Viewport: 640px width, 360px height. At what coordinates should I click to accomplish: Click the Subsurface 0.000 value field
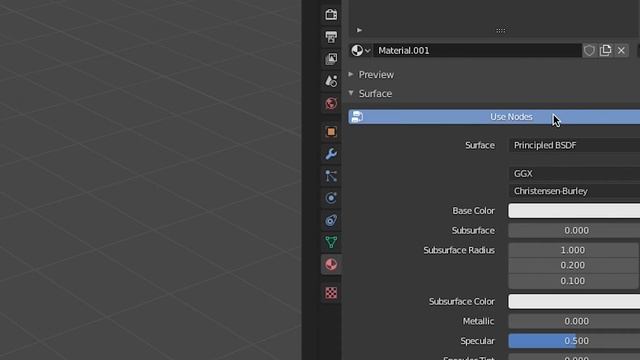point(574,231)
